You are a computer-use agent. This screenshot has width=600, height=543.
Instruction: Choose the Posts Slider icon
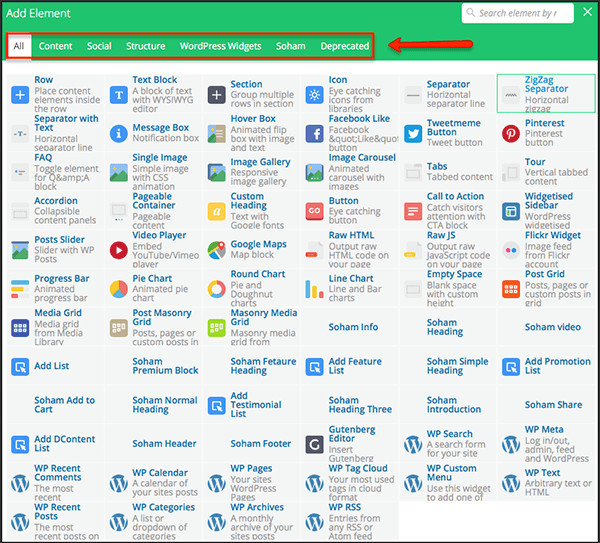[x=20, y=250]
